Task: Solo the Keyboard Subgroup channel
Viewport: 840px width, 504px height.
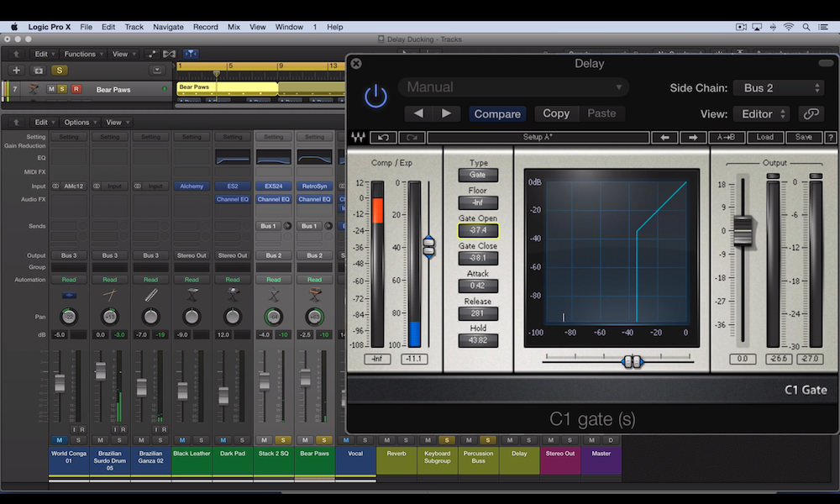Action: point(447,440)
